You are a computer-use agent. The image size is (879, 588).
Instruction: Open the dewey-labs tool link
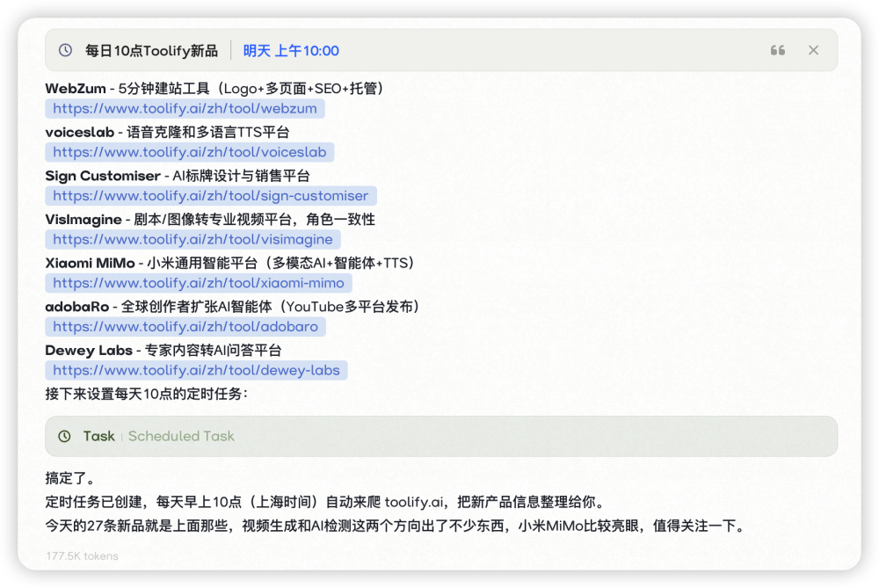(x=196, y=371)
